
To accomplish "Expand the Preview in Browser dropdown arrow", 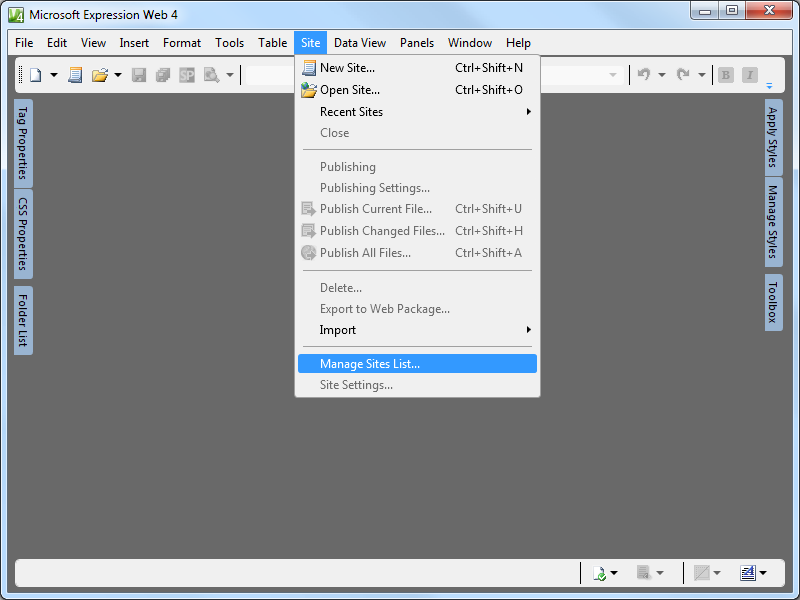I will (x=230, y=76).
